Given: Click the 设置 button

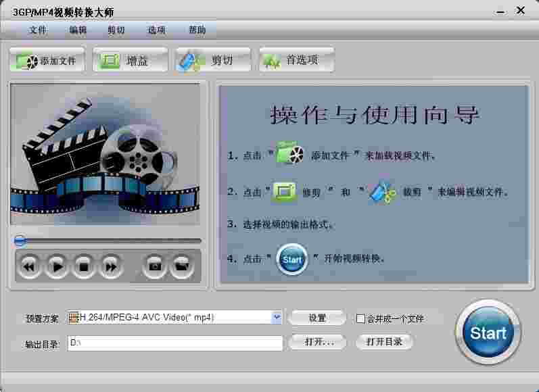Looking at the screenshot, I should 317,318.
